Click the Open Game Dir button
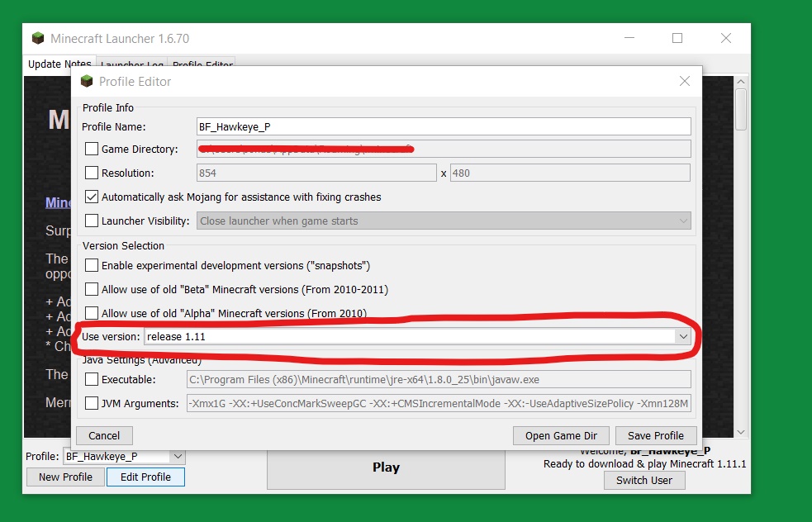 pyautogui.click(x=561, y=435)
